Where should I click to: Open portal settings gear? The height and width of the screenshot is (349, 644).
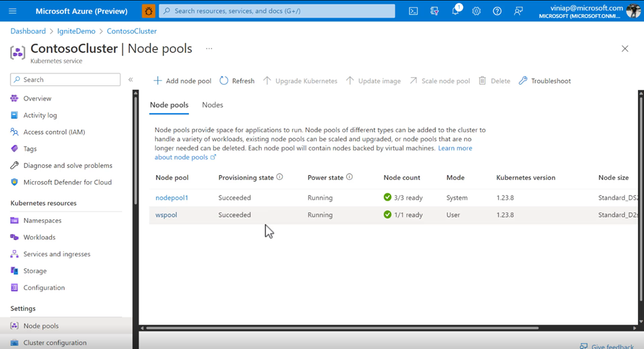(x=476, y=11)
